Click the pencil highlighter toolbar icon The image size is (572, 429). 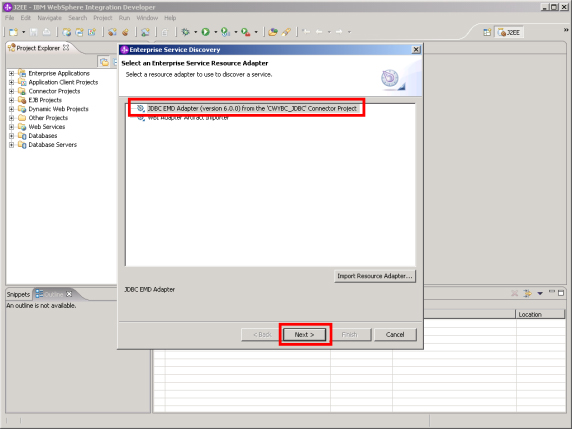(286, 32)
